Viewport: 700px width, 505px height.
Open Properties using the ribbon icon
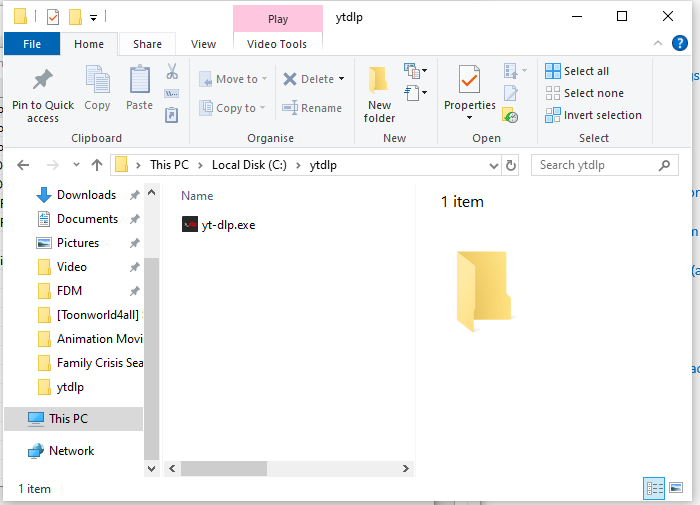click(469, 80)
